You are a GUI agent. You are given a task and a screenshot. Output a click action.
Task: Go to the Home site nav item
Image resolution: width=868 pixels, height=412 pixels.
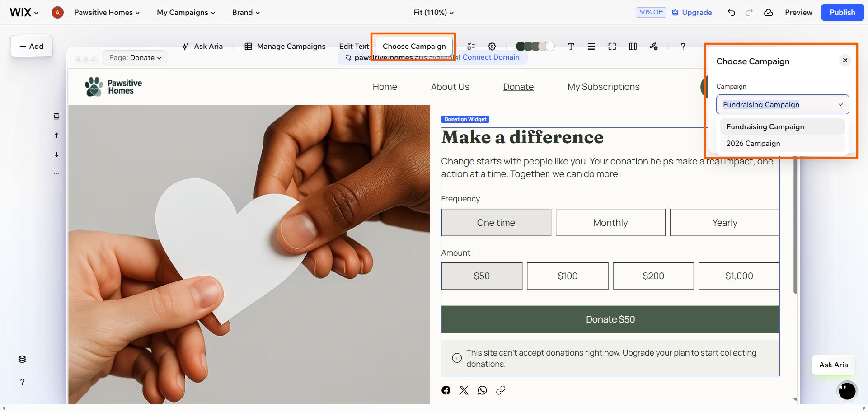385,87
